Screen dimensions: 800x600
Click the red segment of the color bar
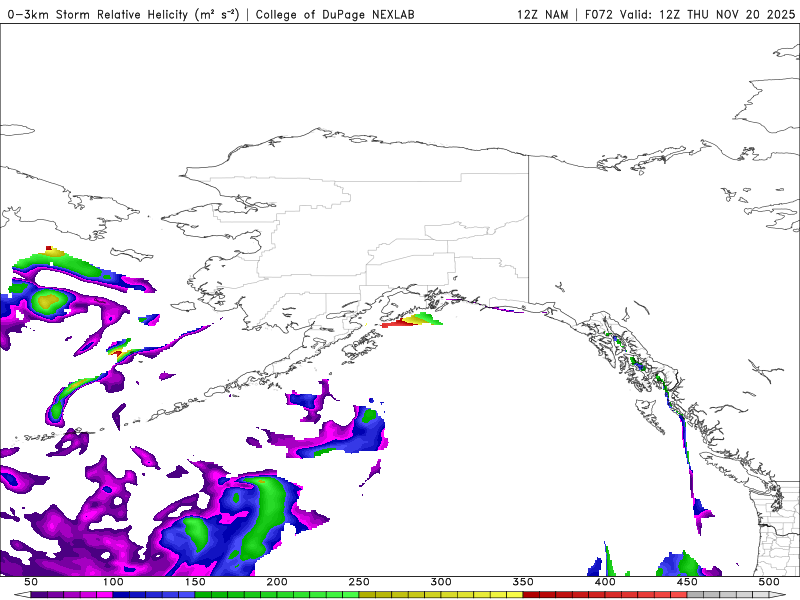pyautogui.click(x=605, y=595)
